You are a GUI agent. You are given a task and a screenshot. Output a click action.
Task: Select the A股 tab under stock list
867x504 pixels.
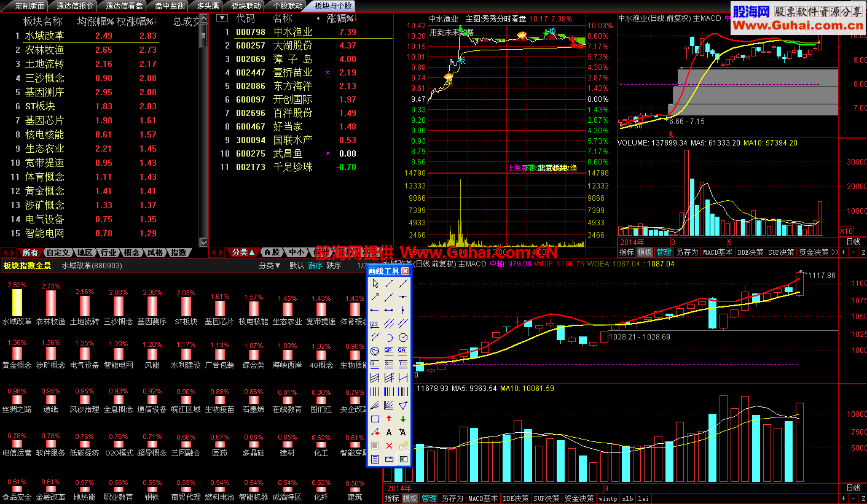(272, 252)
